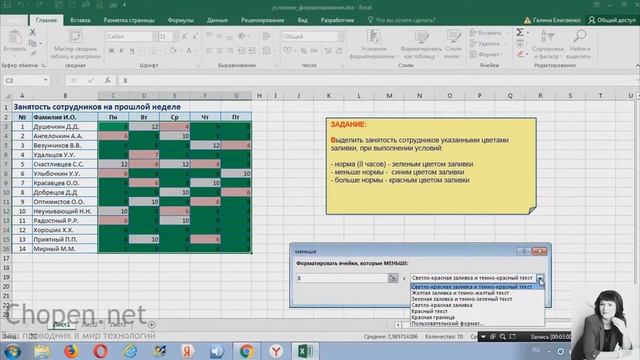Click the Общий доступ share button
640x360 pixels.
click(x=612, y=20)
